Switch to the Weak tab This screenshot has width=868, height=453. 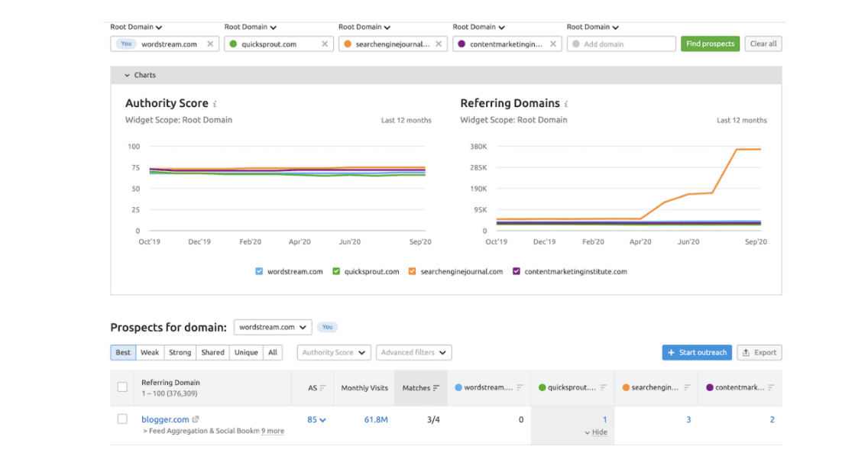click(150, 352)
